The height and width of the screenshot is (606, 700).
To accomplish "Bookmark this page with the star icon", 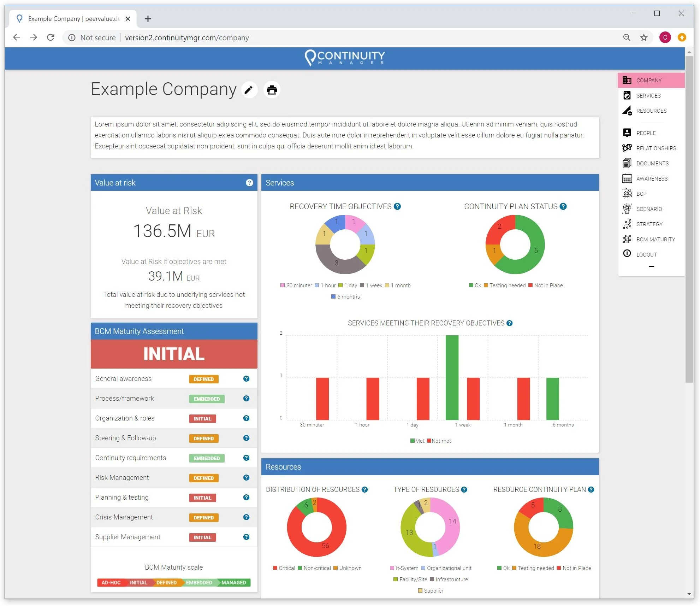I will (644, 37).
